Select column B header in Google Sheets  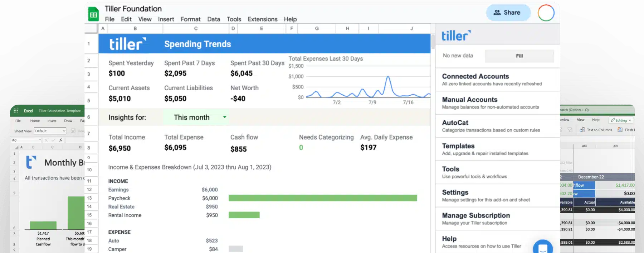pyautogui.click(x=135, y=28)
